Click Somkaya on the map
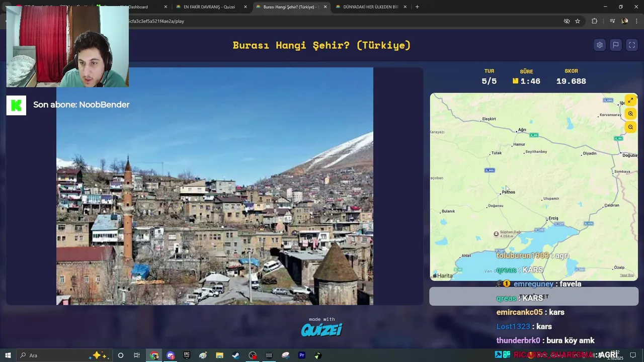The width and height of the screenshot is (644, 362). point(622,171)
